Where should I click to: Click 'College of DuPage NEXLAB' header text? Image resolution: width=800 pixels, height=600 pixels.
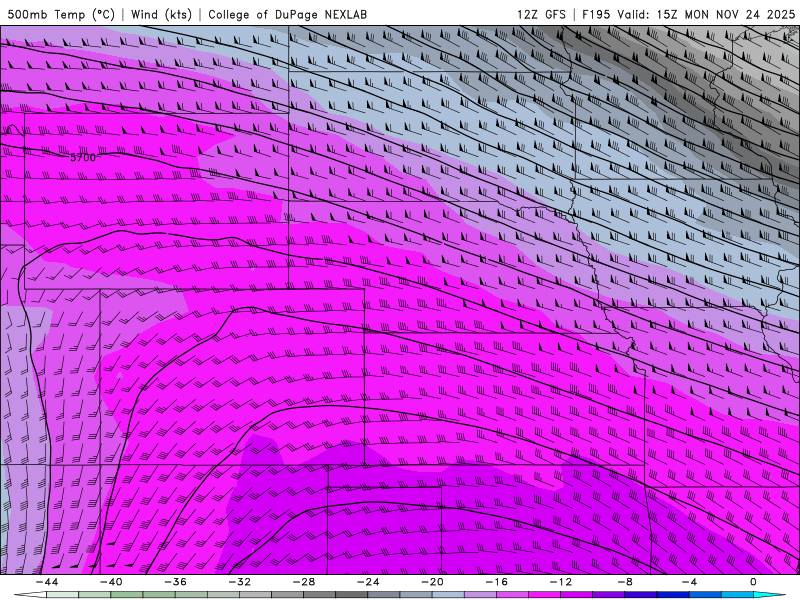tap(287, 14)
